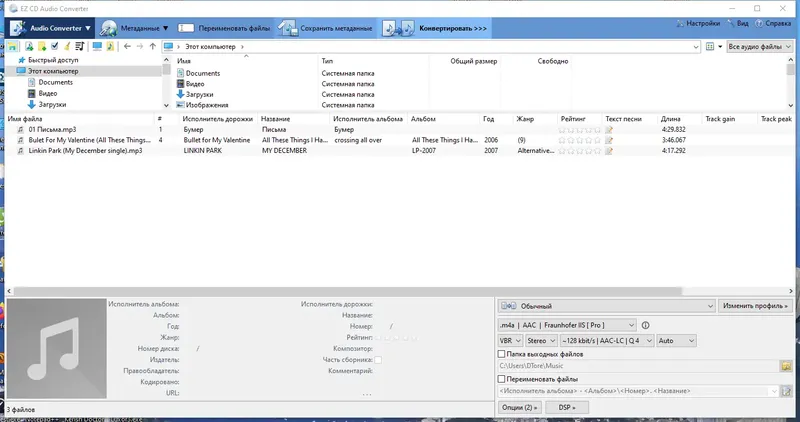The height and width of the screenshot is (422, 800).
Task: Open the Метаданные dropdown
Action: (x=134, y=28)
